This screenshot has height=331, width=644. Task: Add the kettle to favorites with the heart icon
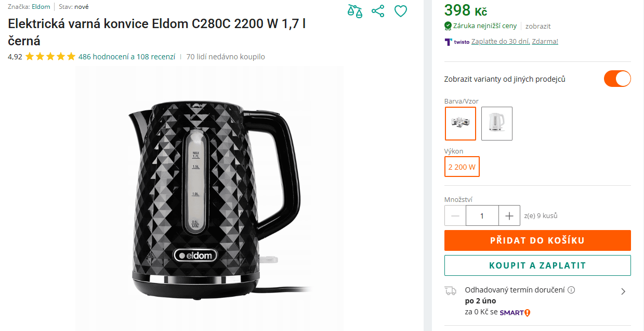point(400,10)
